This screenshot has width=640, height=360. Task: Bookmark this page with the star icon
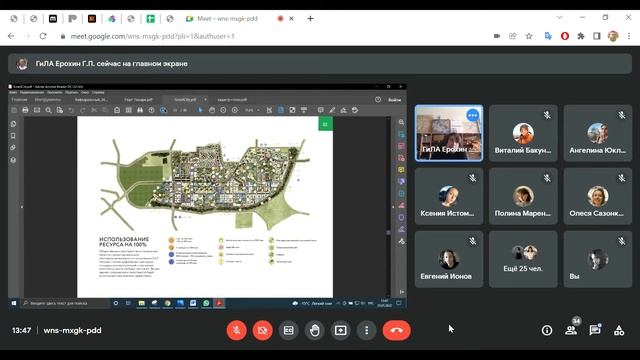point(529,36)
